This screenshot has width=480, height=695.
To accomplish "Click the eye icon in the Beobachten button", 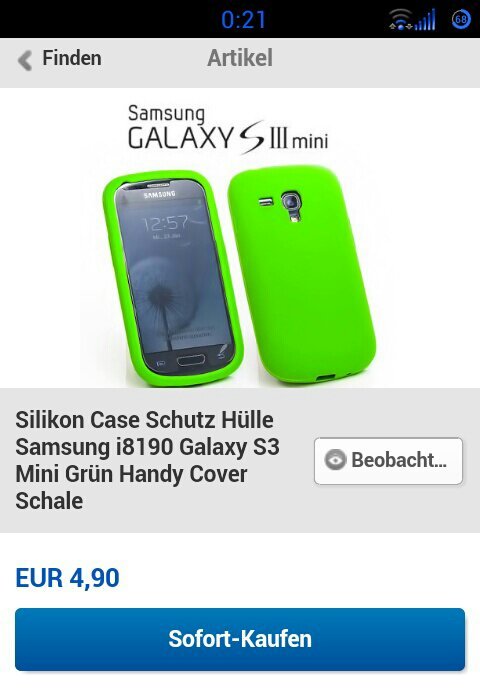I will [x=335, y=460].
